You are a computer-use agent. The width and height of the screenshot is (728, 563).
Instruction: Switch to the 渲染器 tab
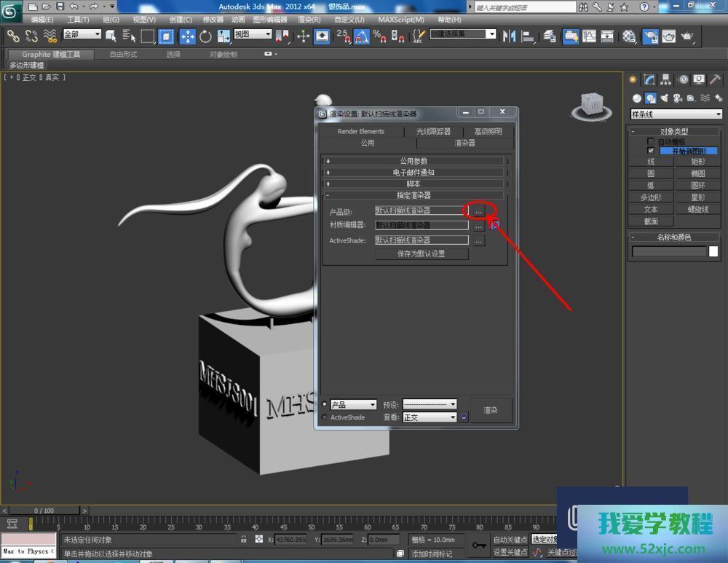464,143
